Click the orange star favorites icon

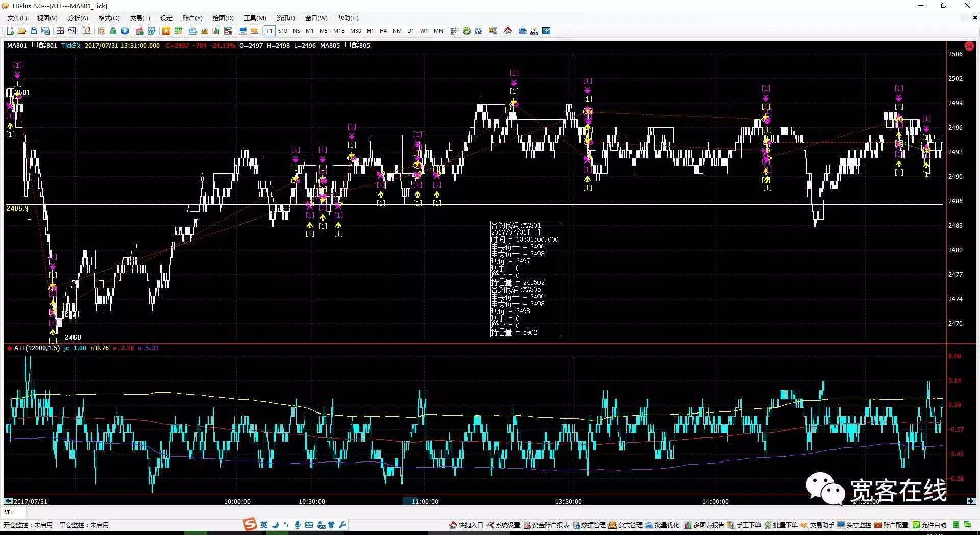click(166, 31)
